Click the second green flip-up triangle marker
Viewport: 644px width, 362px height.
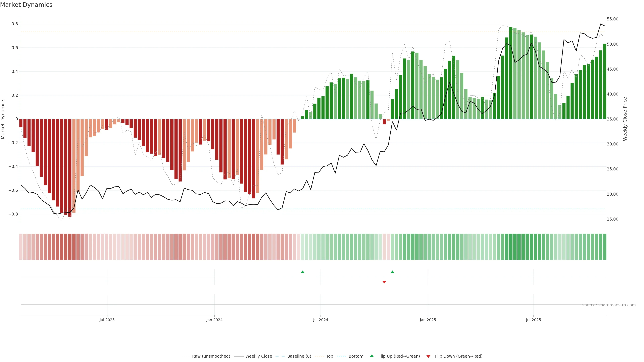tap(392, 272)
